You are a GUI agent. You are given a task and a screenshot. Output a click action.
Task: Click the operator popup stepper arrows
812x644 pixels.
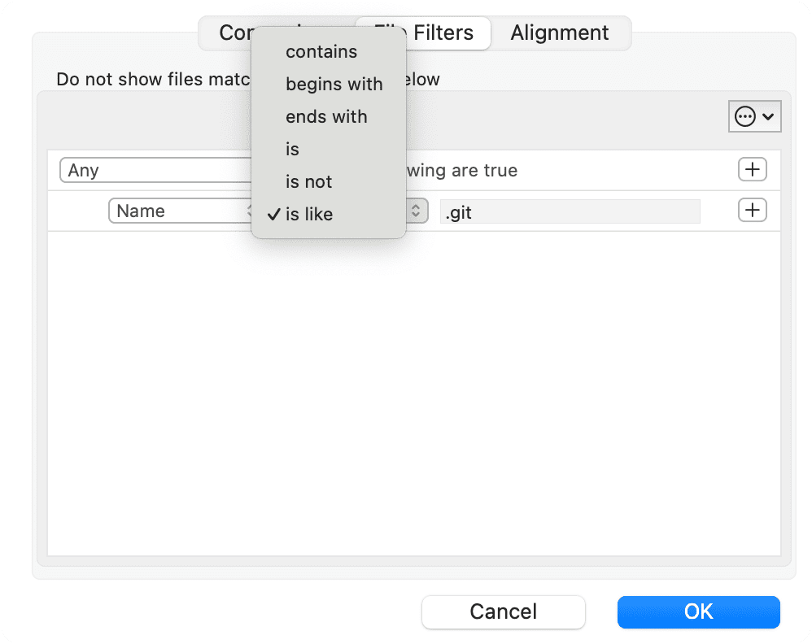[416, 211]
